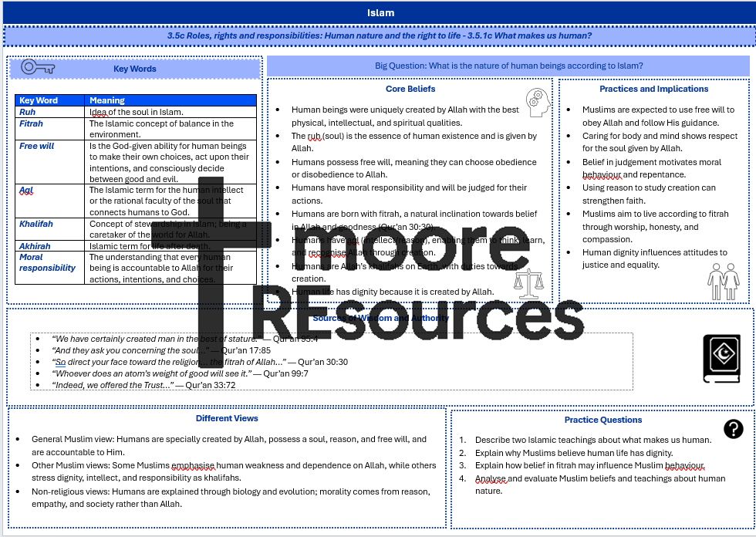Click the 'General Muslim view' bullet

[x=229, y=446]
